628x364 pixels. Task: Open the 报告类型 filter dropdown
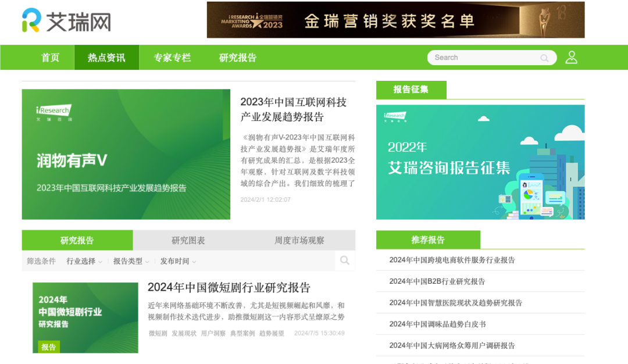(x=129, y=260)
